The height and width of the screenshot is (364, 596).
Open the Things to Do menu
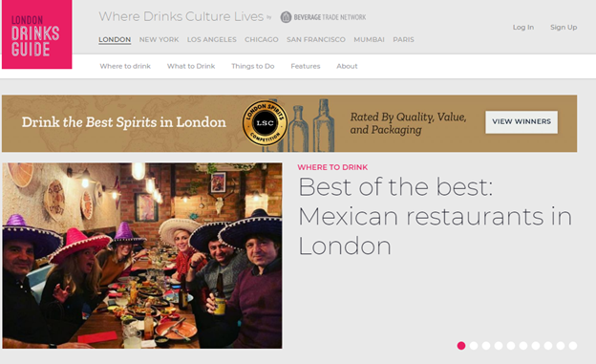(253, 66)
